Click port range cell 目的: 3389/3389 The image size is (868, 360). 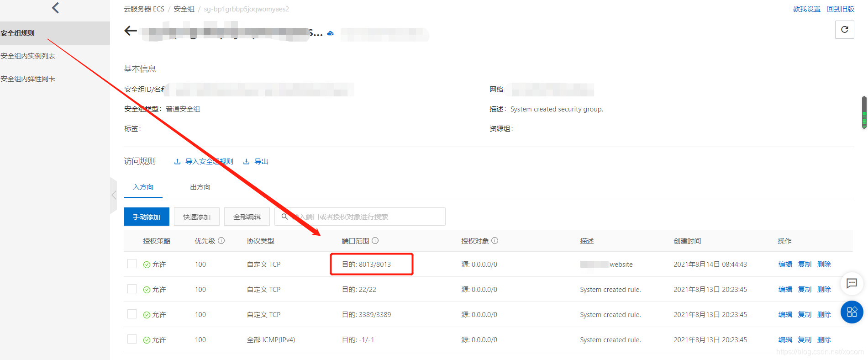tap(366, 315)
